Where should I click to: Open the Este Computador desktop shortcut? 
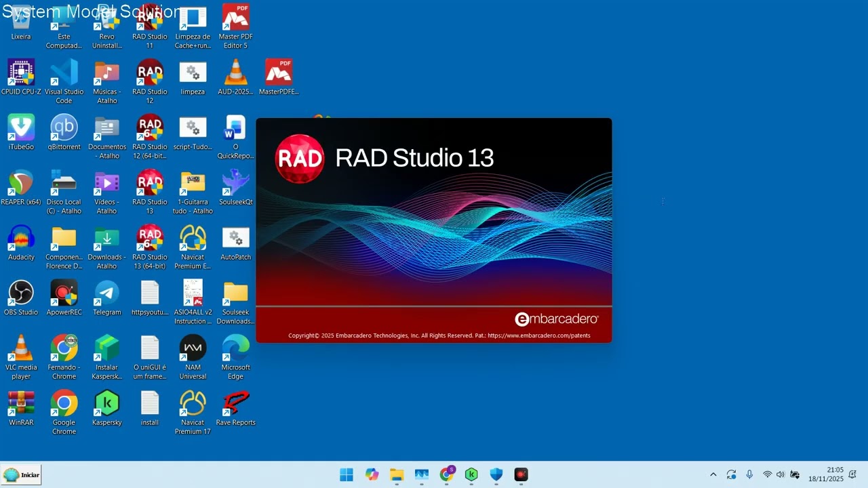64,27
